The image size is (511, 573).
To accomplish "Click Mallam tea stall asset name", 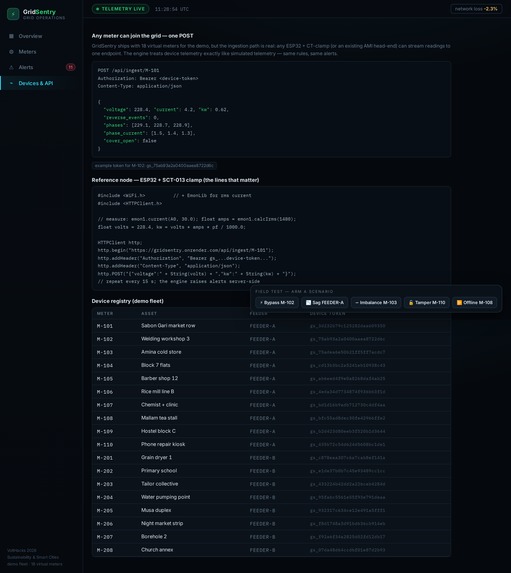I will coord(159,418).
